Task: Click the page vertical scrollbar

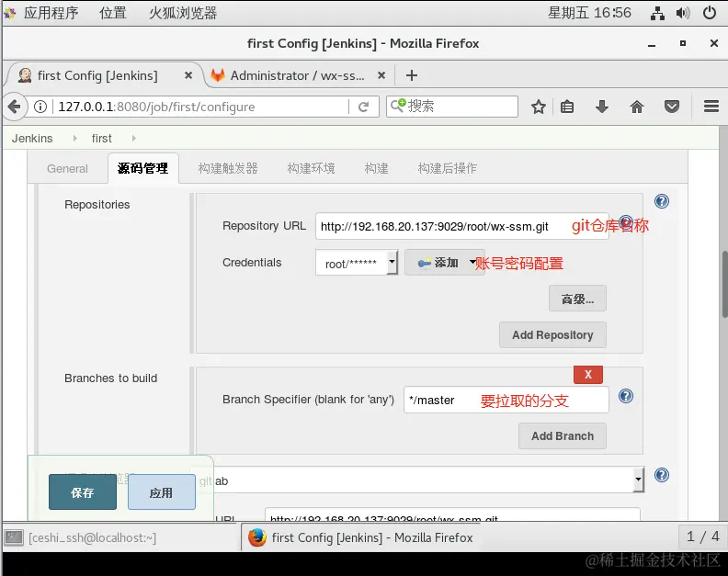Action: point(724,284)
